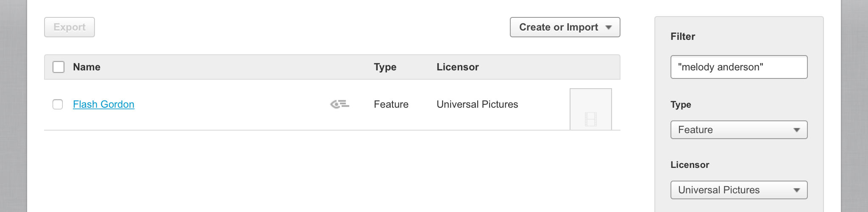
Task: Focus the Filter field containing "melody anderson"
Action: (x=738, y=67)
